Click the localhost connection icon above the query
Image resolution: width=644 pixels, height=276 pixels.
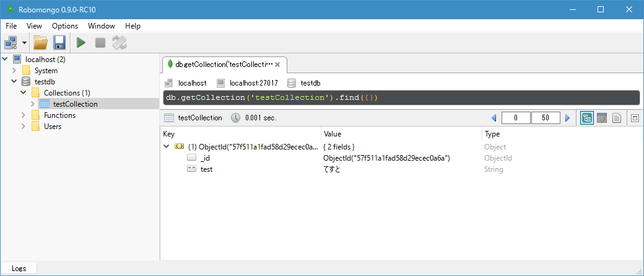(x=168, y=83)
